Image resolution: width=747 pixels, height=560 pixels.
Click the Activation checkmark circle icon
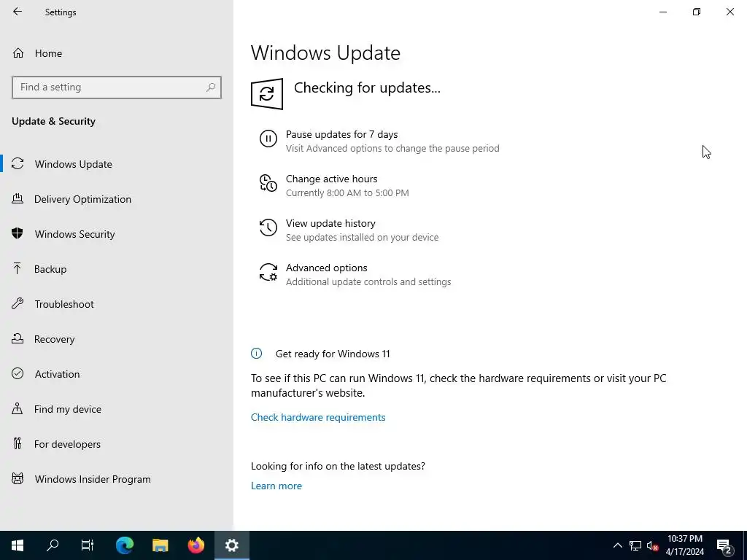pyautogui.click(x=18, y=373)
